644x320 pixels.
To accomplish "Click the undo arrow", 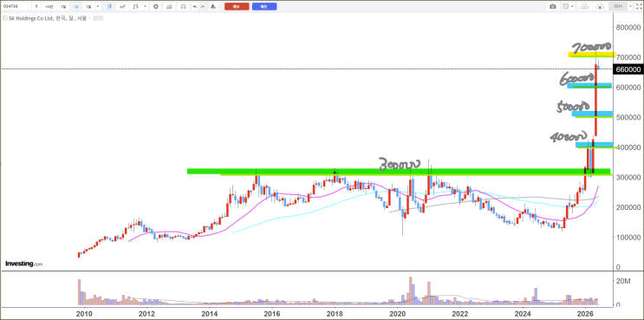I will pos(195,6).
